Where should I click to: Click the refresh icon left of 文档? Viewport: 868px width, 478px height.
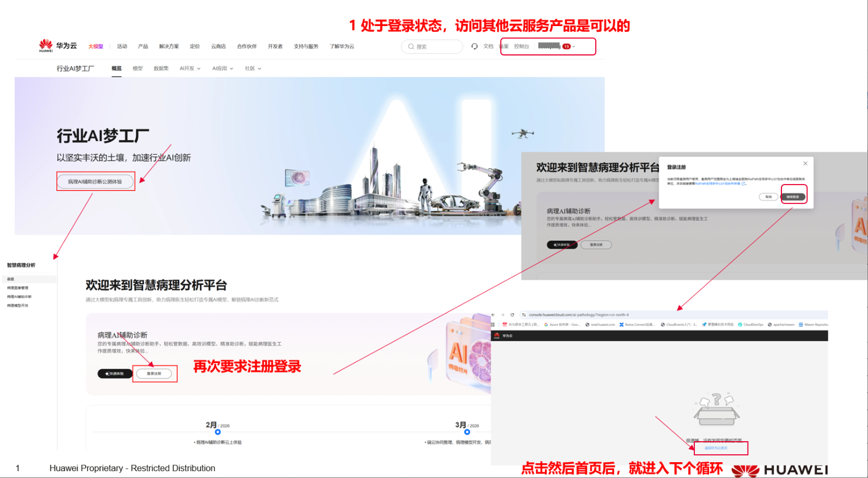pyautogui.click(x=475, y=46)
